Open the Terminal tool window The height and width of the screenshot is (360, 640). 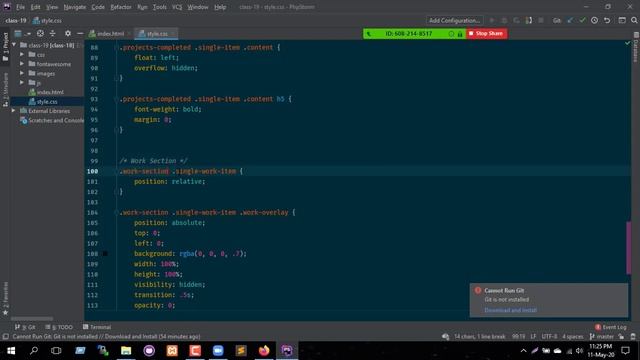[97, 327]
